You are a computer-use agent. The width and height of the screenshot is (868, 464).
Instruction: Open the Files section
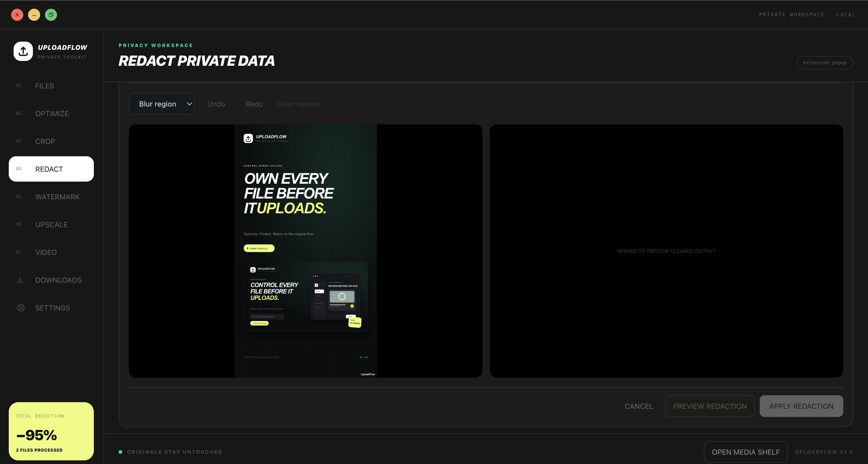point(51,86)
